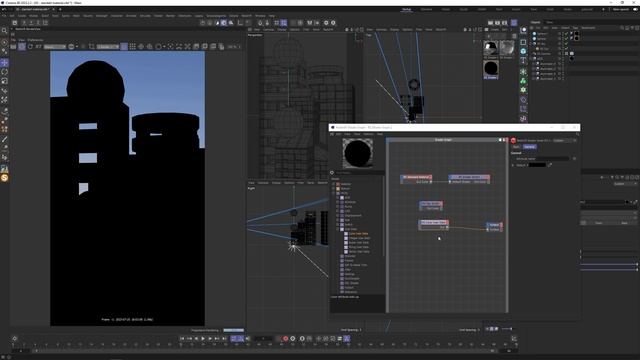Select the Scale tool in left palette
640x360 pixels.
(x=4, y=81)
